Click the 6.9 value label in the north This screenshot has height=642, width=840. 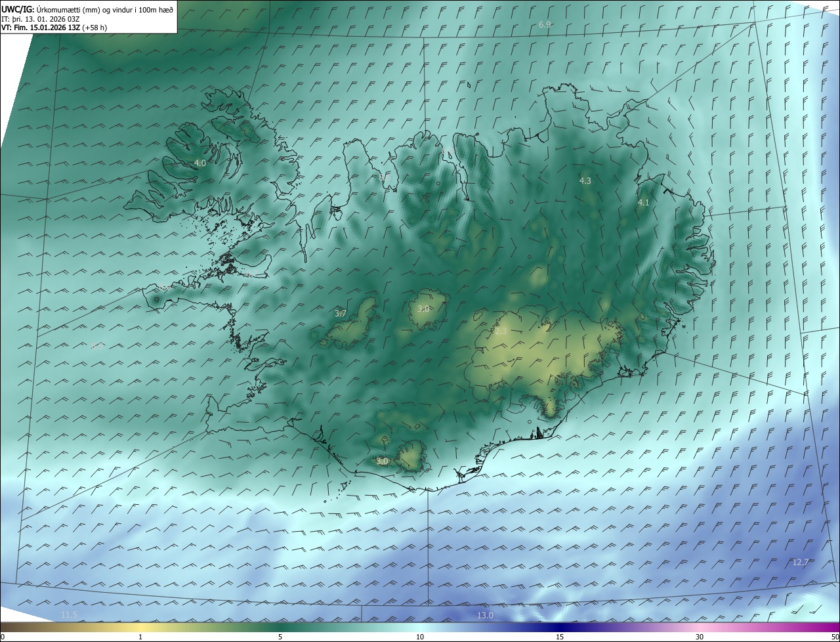pyautogui.click(x=545, y=24)
